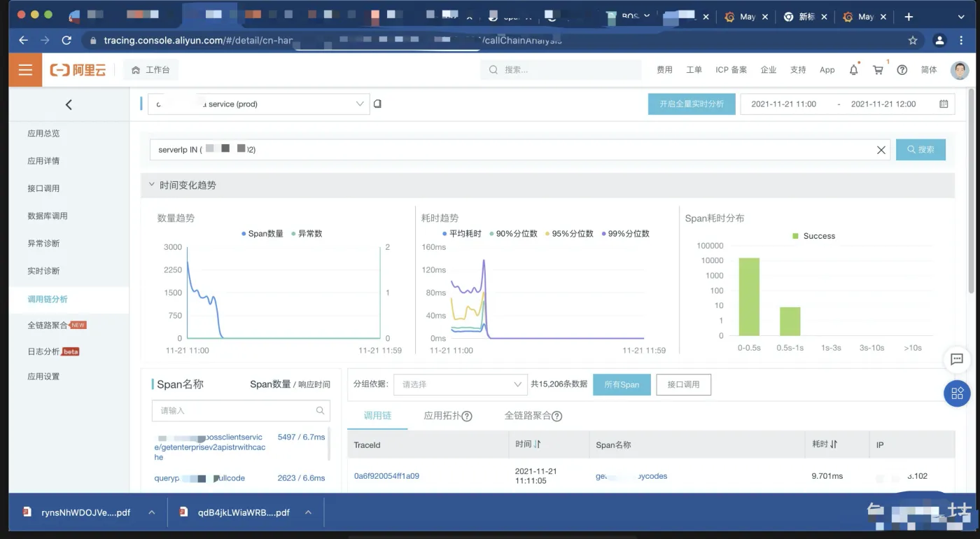The width and height of the screenshot is (980, 539).
Task: Open the calendar icon in time range
Action: 944,104
